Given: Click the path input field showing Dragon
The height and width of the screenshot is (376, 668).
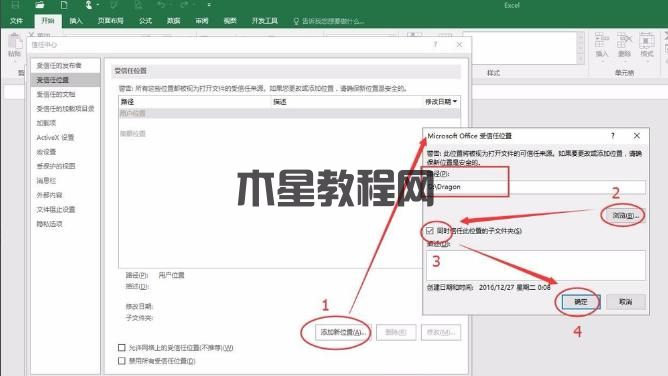Looking at the screenshot, I should pos(536,187).
